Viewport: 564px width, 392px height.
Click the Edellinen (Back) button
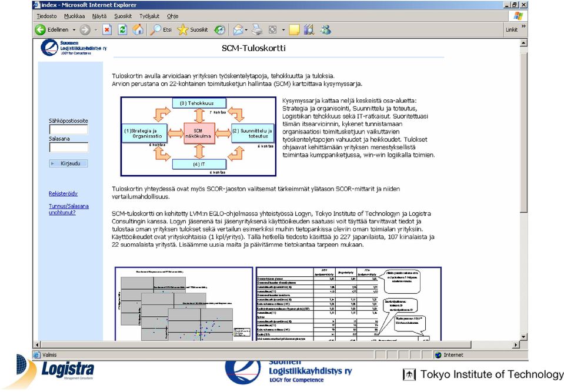pyautogui.click(x=52, y=30)
